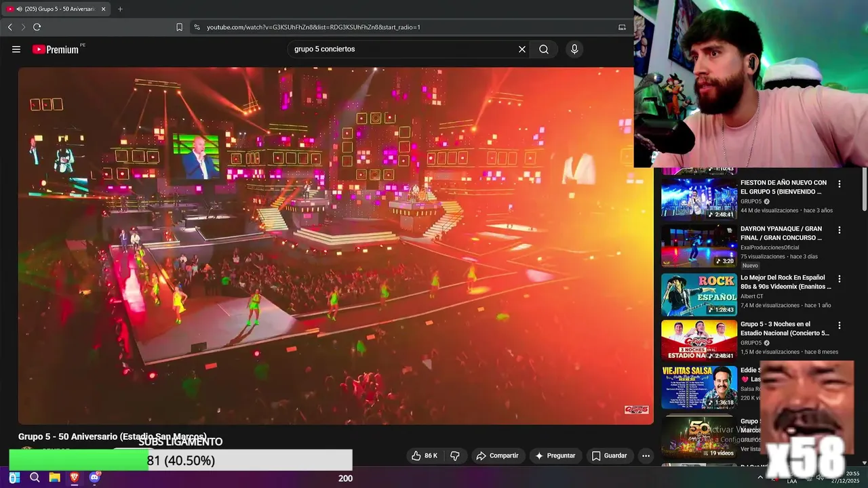Open Brave browser taskbar icon
The image size is (868, 488).
pos(74,478)
